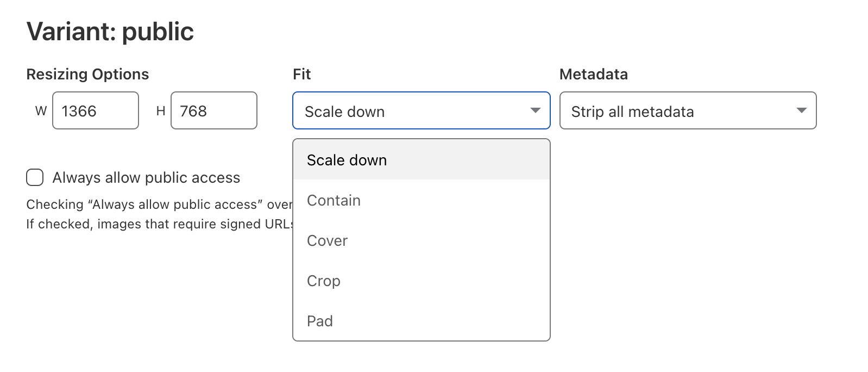Viewport: 868px width, 372px height.
Task: Focus the H field under Resizing Options
Action: pos(213,110)
